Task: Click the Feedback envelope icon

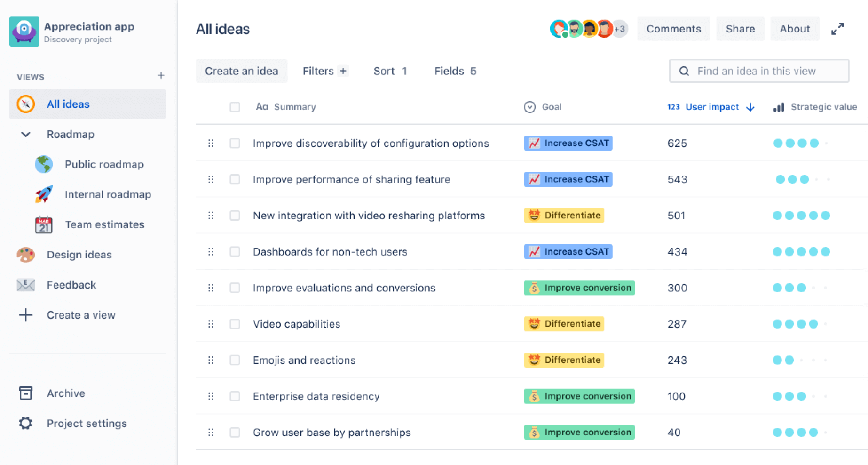Action: (26, 285)
